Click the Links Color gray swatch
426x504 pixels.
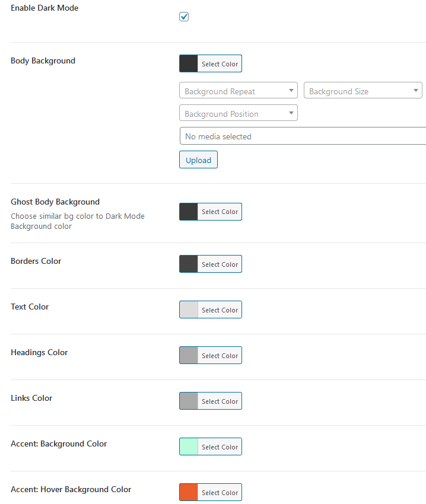click(189, 401)
